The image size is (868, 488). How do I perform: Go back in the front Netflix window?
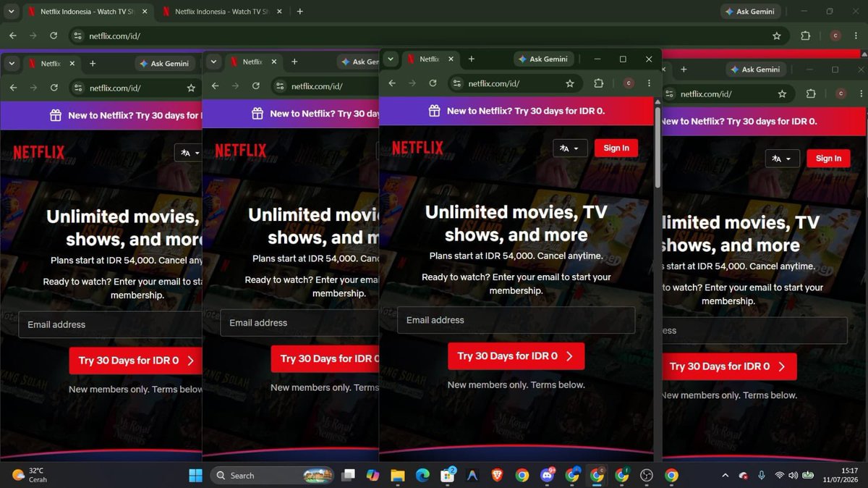pos(392,83)
